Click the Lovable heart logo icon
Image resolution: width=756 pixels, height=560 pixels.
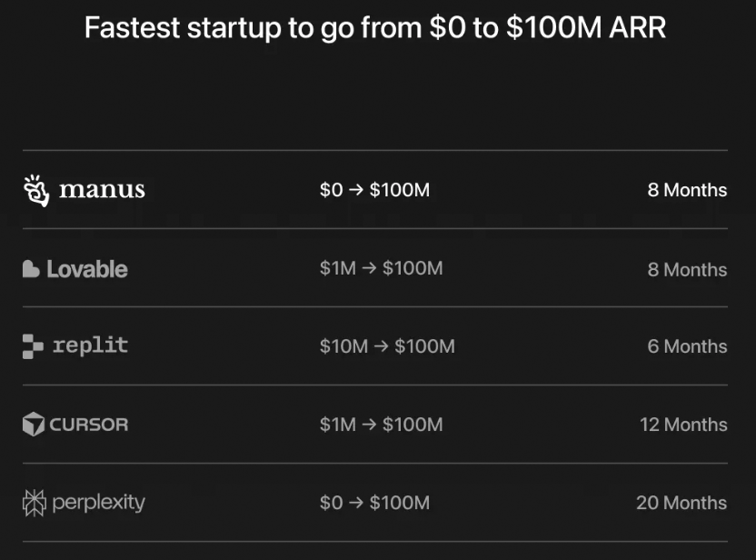tap(31, 269)
